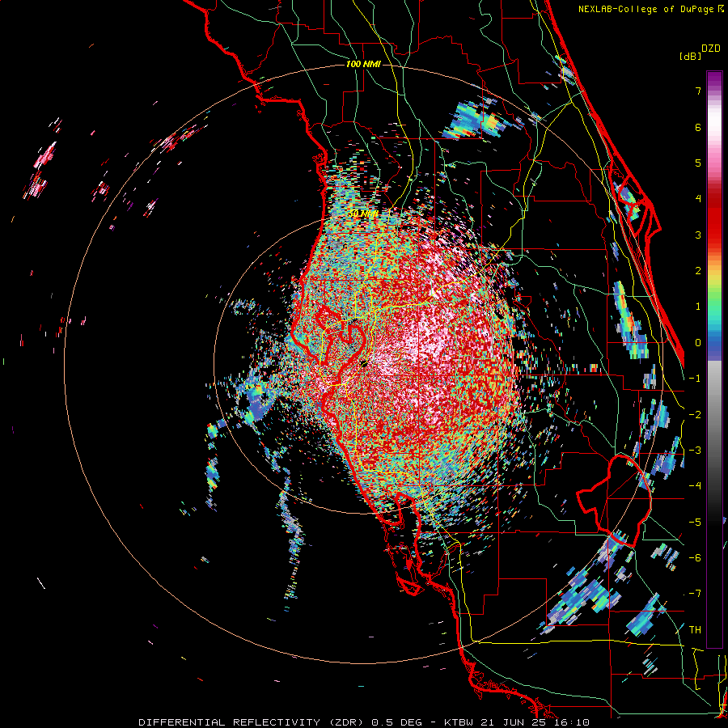This screenshot has width=728, height=728.
Task: Click the 7 value on the color scale
Action: 698,91
